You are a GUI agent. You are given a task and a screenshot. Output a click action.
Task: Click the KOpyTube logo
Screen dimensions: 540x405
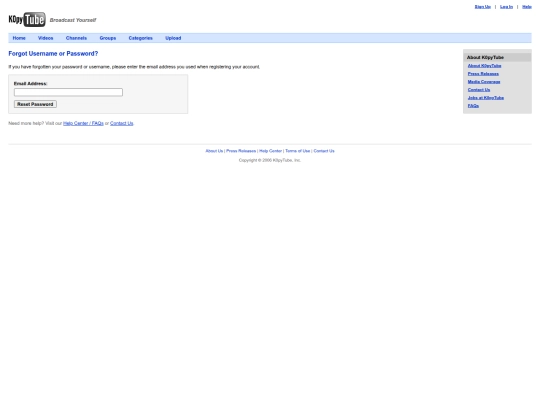27,20
